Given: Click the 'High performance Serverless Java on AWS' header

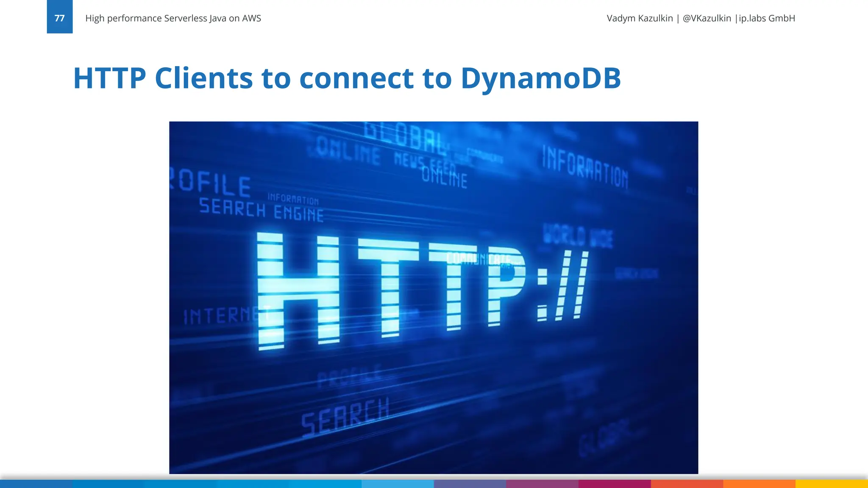Looking at the screenshot, I should click(x=173, y=18).
